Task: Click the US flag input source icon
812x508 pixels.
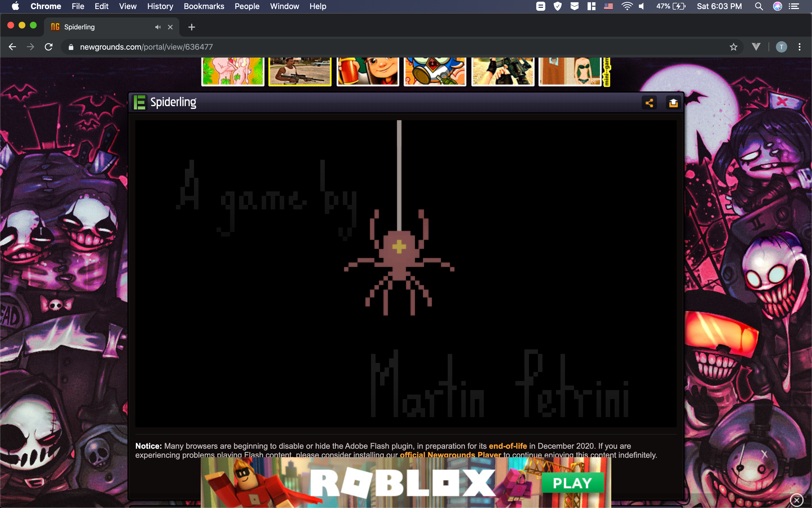Action: pos(608,6)
